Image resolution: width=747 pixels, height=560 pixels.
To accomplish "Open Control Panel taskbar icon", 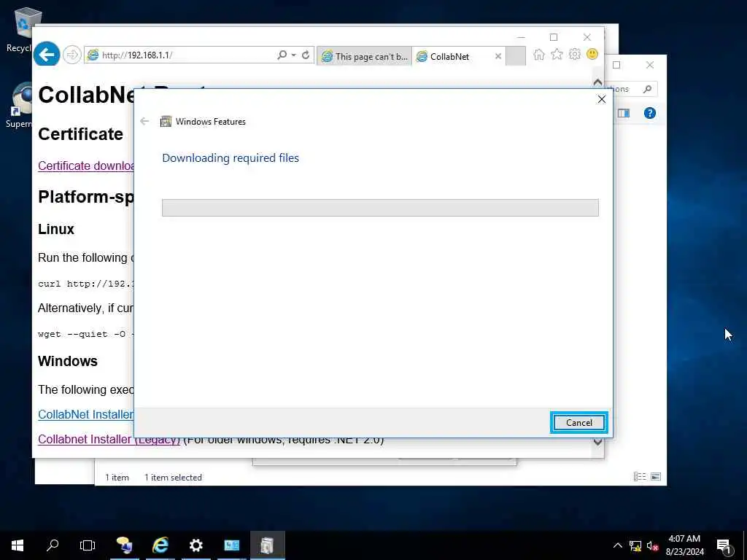I will (x=231, y=545).
